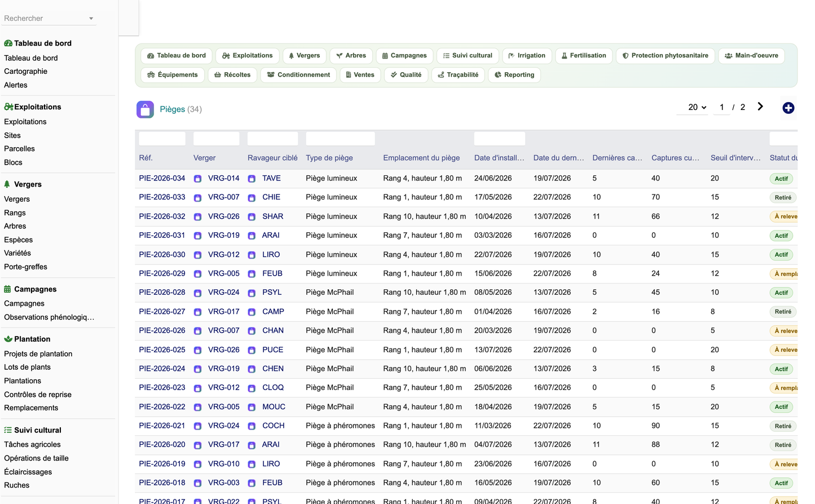Switch to the Conditionnement tab
The image size is (815, 504).
(x=298, y=75)
